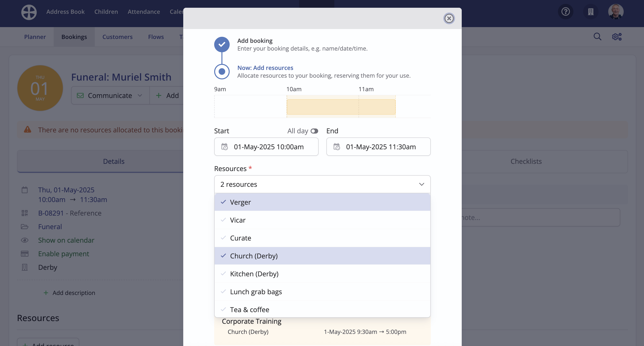Open the user profile avatar
Screen dimensions: 644x346
pos(615,12)
